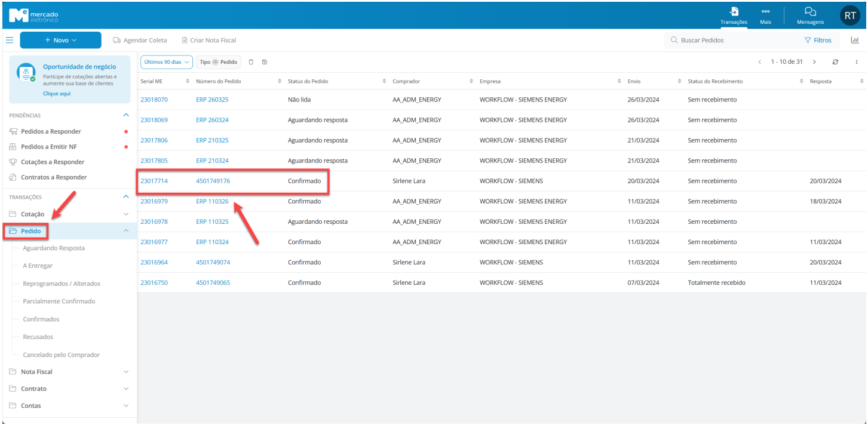Click the '1 - 10 de 31' pagination text

pos(787,62)
